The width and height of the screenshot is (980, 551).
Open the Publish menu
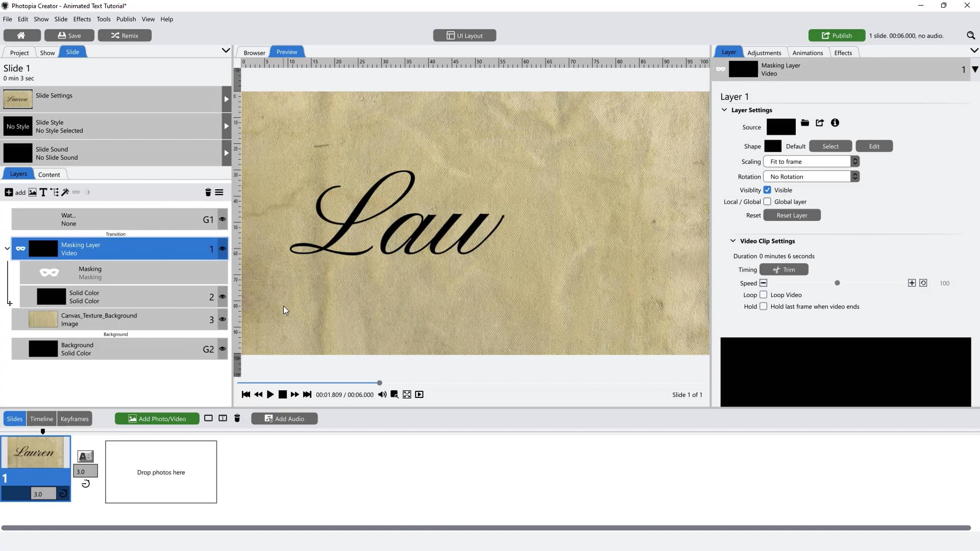[x=126, y=19]
